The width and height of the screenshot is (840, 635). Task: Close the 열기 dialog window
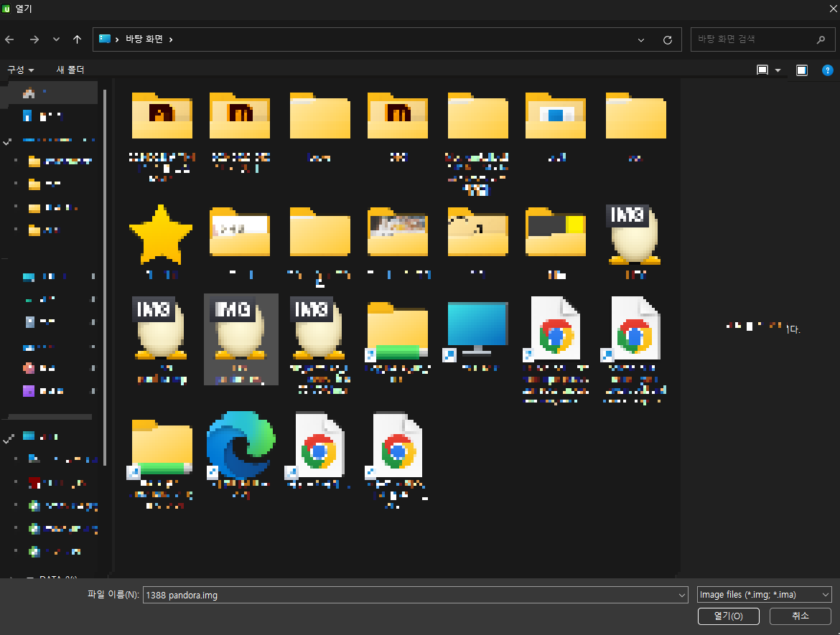click(x=833, y=8)
